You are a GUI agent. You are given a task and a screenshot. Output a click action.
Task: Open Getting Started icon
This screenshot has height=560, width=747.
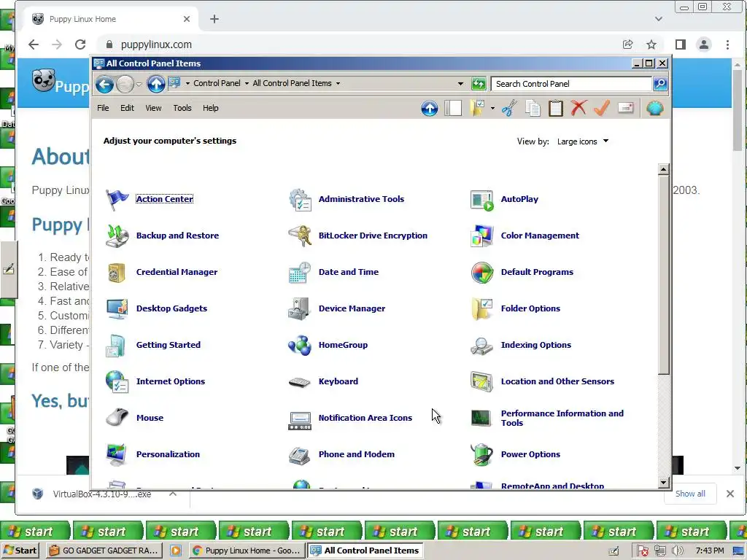point(116,345)
